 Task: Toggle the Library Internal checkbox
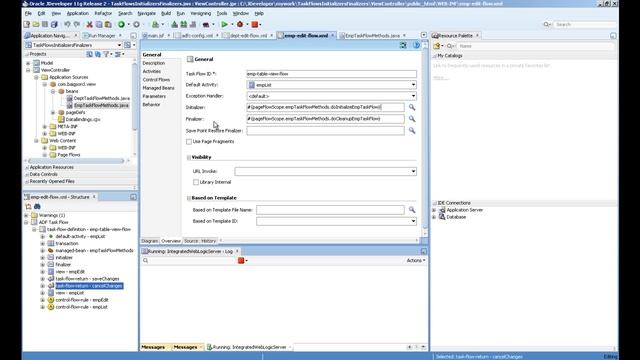(x=196, y=182)
